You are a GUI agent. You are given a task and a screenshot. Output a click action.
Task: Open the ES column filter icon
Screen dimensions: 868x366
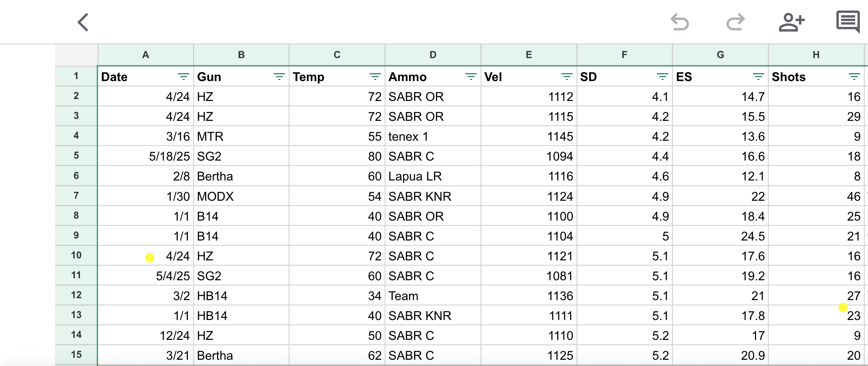click(758, 77)
